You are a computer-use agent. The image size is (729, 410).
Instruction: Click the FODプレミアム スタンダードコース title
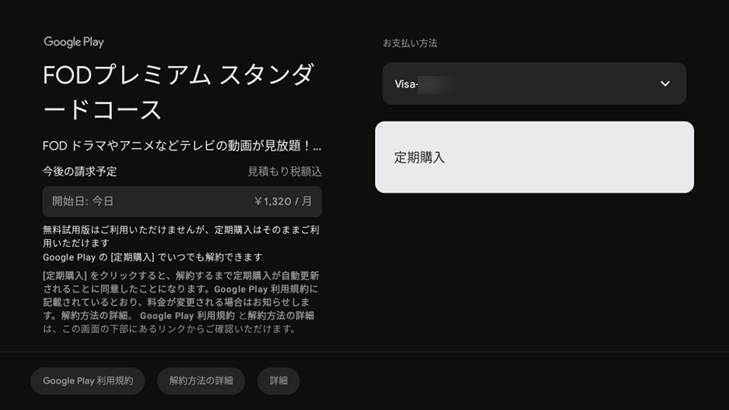coord(179,92)
